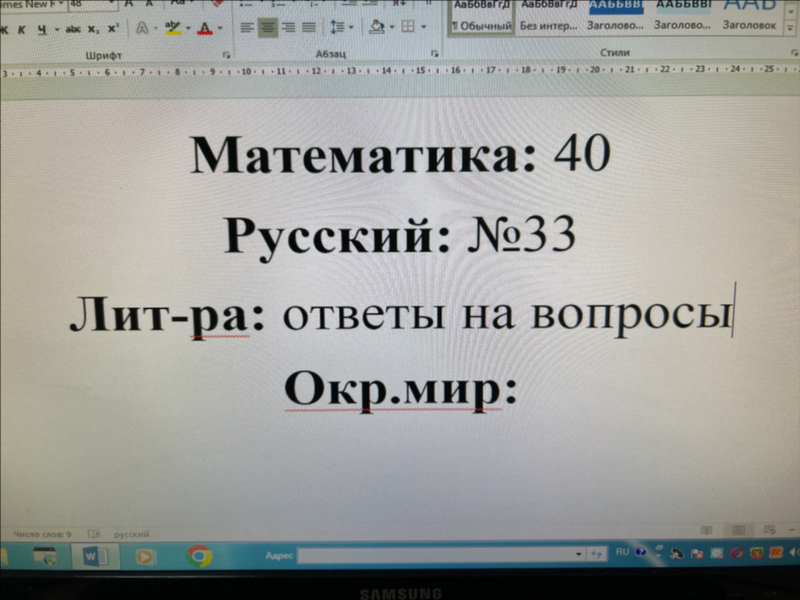Apply subscript formatting icon
Viewport: 800px width, 600px height.
point(93,29)
